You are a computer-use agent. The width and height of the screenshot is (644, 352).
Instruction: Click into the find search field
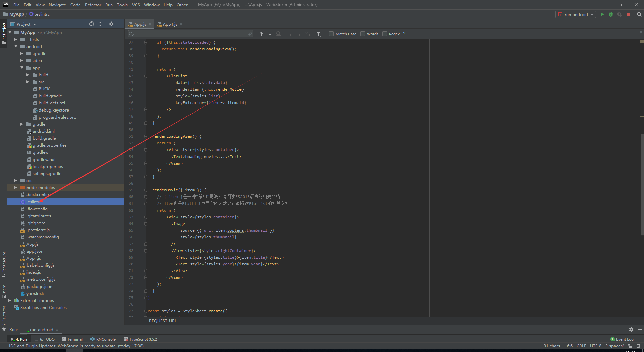tap(191, 34)
